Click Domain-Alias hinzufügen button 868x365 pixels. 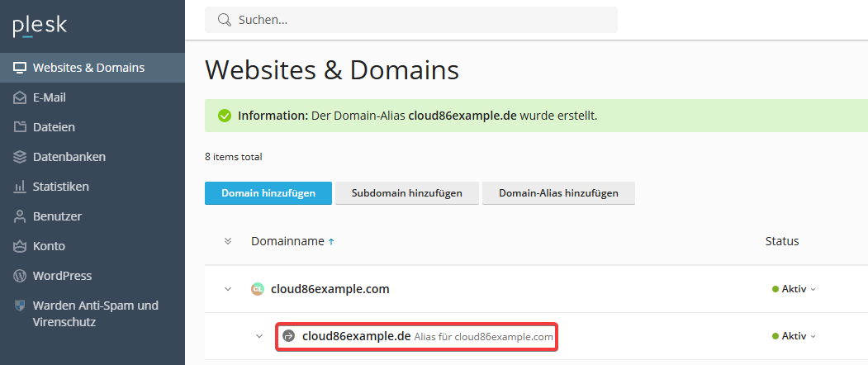coord(558,193)
